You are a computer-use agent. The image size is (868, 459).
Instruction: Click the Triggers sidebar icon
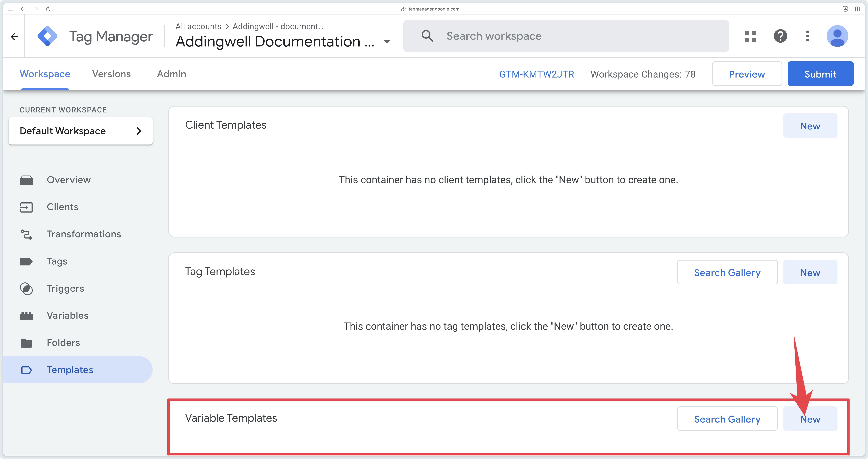26,289
